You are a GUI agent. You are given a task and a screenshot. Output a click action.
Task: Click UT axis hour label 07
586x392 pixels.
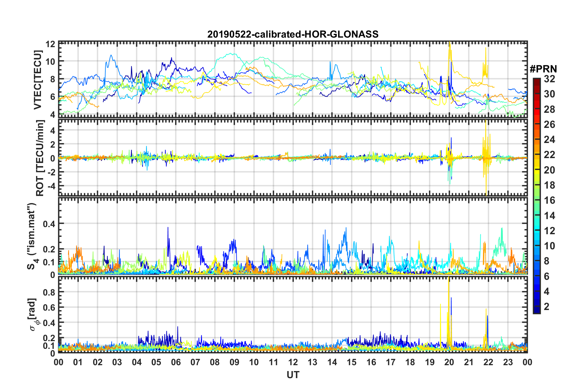pos(195,362)
